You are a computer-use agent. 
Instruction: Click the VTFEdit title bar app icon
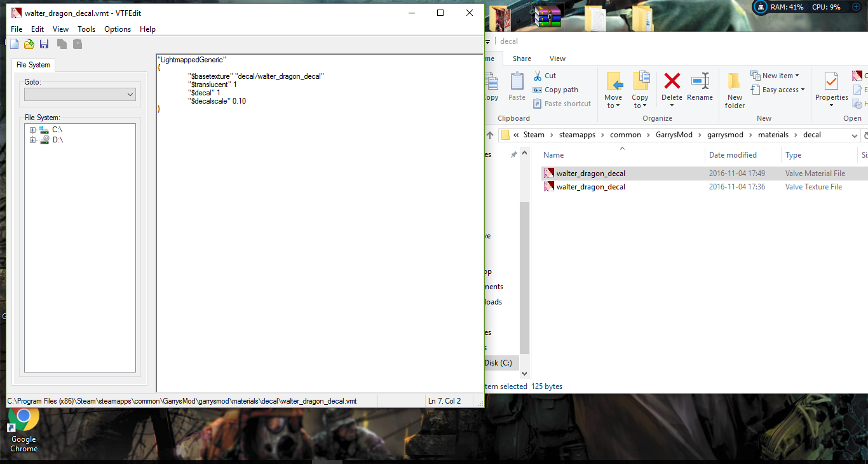point(17,13)
